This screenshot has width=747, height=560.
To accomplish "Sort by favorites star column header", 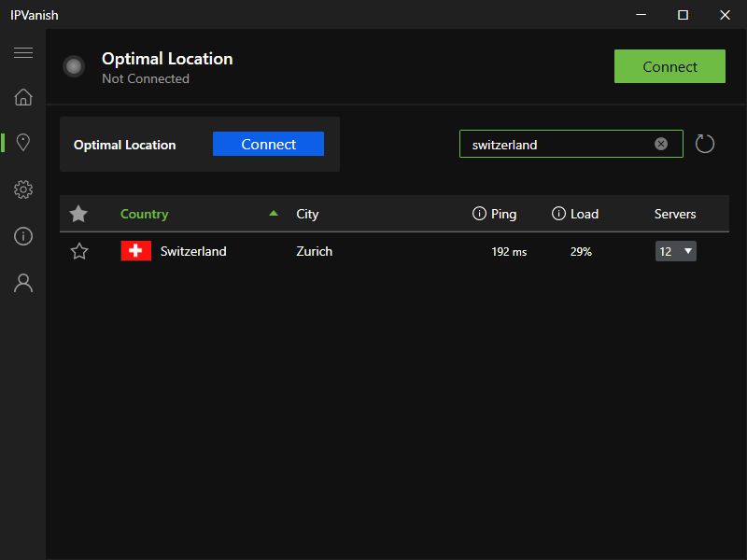I will point(78,214).
